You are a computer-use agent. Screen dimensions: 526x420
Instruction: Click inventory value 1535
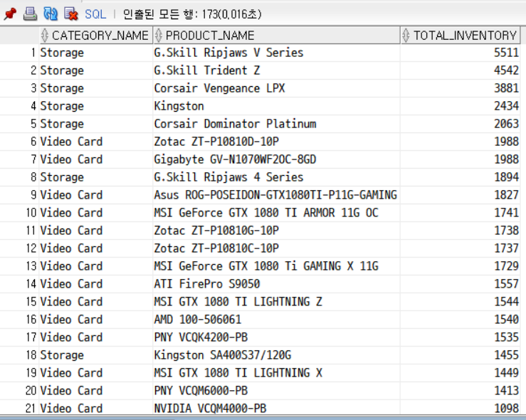click(x=506, y=337)
